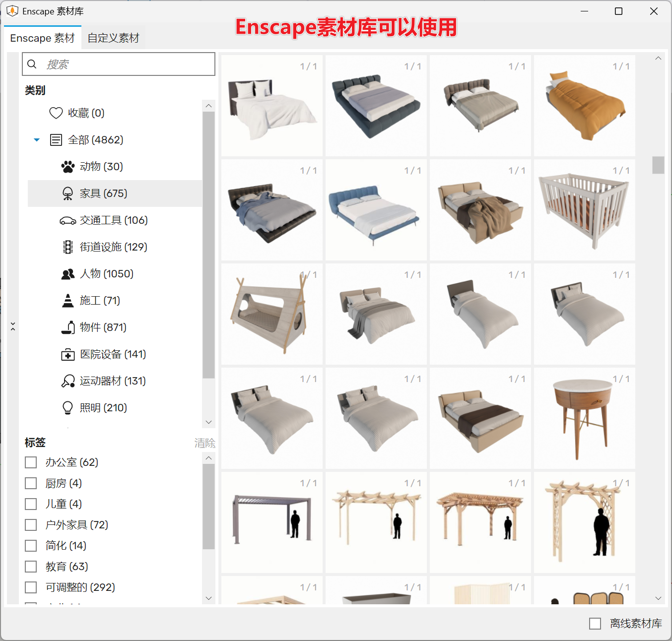Choose the 街道设施 (129) category
The height and width of the screenshot is (641, 672).
115,247
